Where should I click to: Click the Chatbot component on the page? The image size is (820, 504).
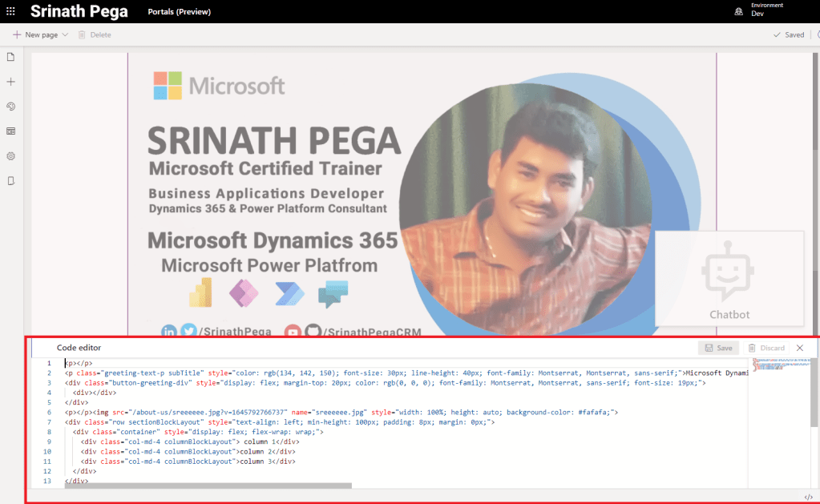pos(729,279)
